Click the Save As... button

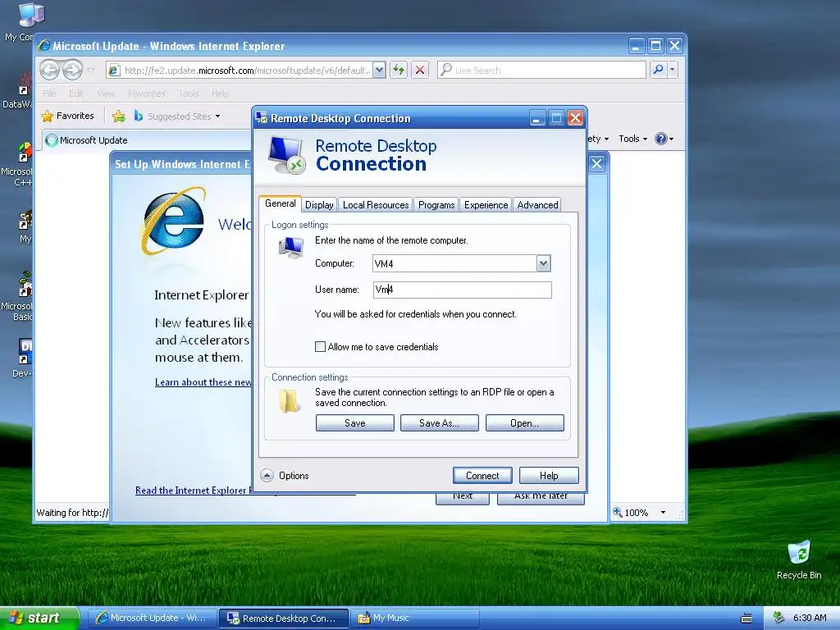coord(440,422)
